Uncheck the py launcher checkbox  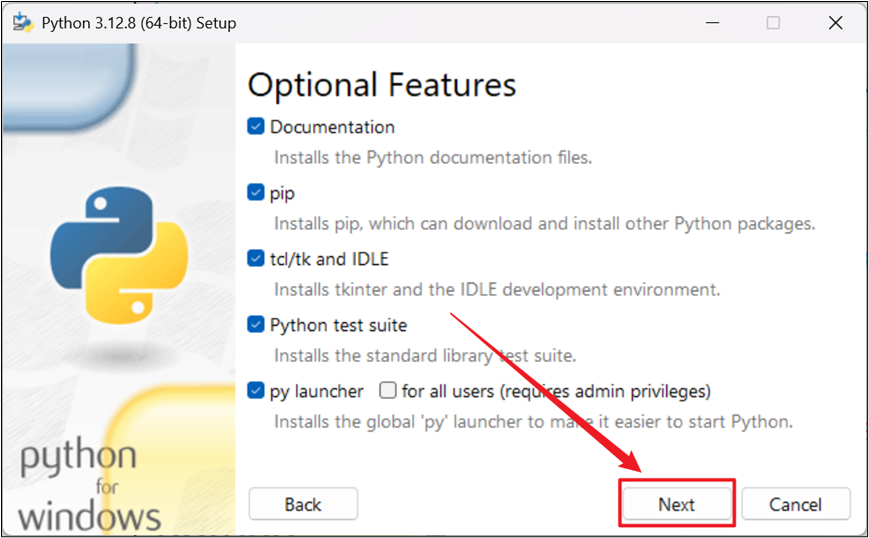(x=255, y=391)
